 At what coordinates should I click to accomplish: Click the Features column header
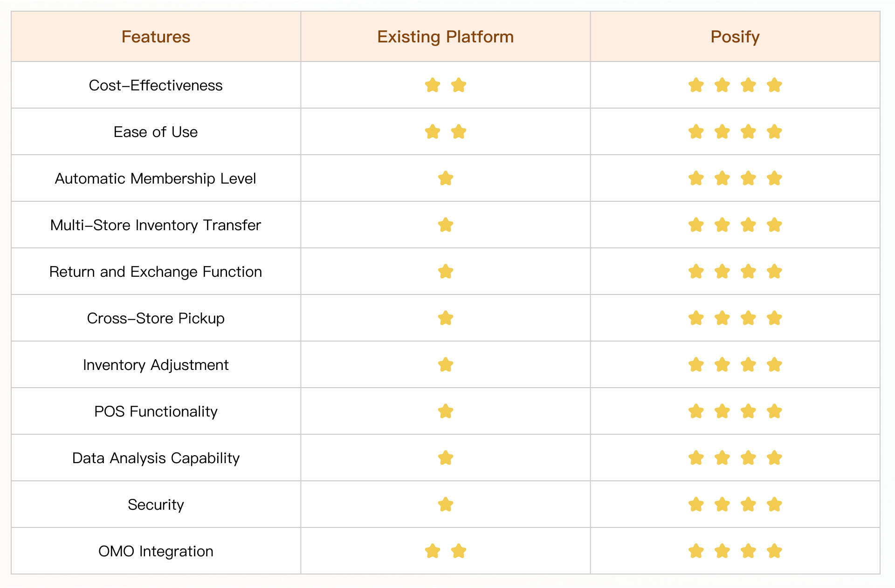[x=156, y=37]
